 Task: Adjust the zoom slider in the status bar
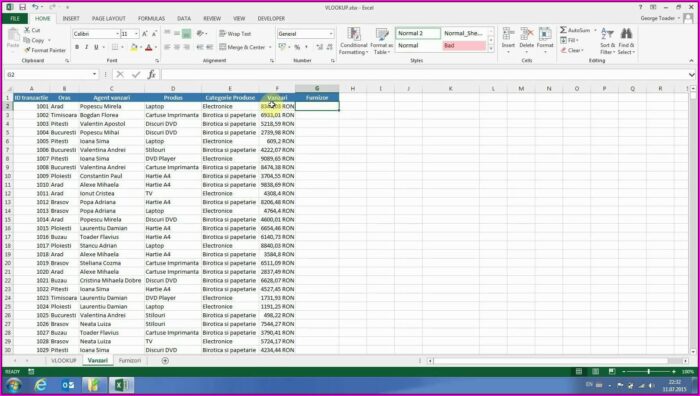tap(649, 371)
